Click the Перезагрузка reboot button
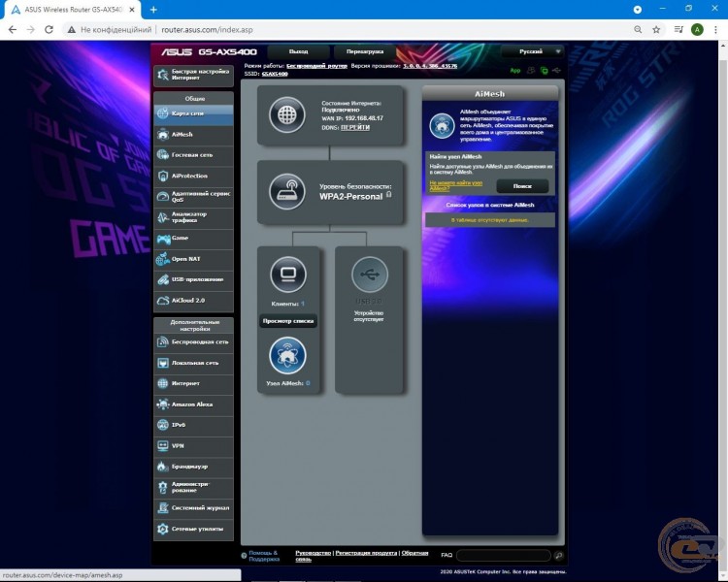Viewport: 728px width, 582px height. coord(365,51)
